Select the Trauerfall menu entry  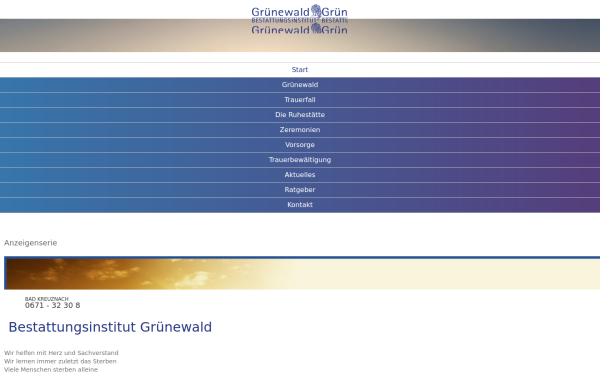click(300, 99)
